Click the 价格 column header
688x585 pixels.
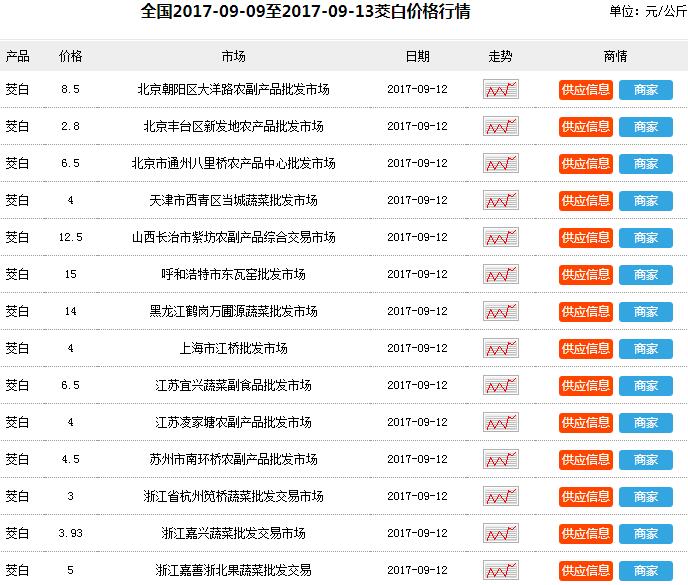tap(70, 56)
